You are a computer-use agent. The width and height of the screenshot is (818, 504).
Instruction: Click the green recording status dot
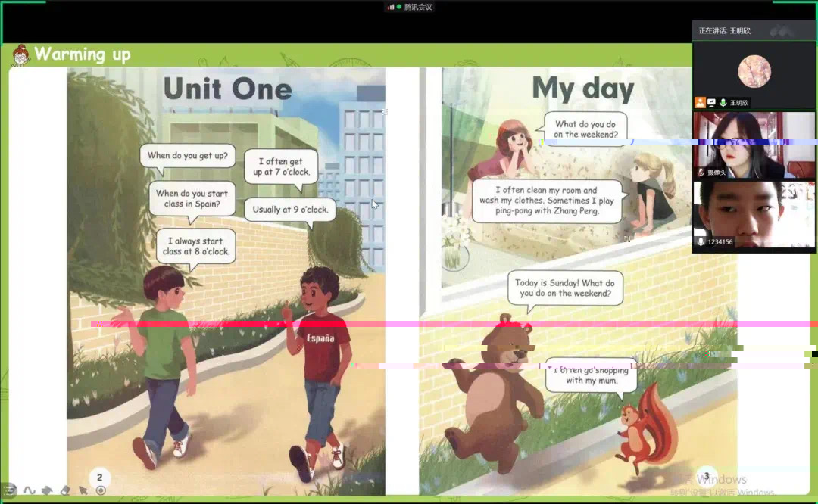(x=399, y=7)
